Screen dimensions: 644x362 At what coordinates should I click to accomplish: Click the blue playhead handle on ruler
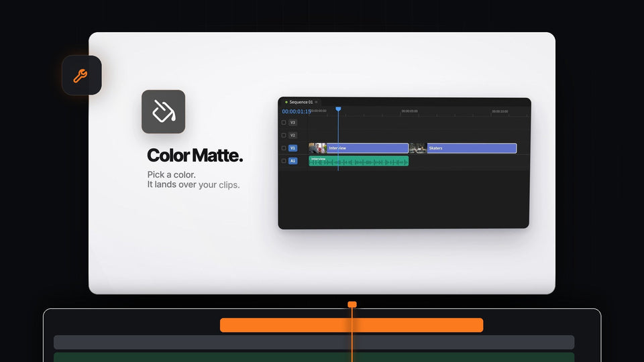pyautogui.click(x=338, y=109)
